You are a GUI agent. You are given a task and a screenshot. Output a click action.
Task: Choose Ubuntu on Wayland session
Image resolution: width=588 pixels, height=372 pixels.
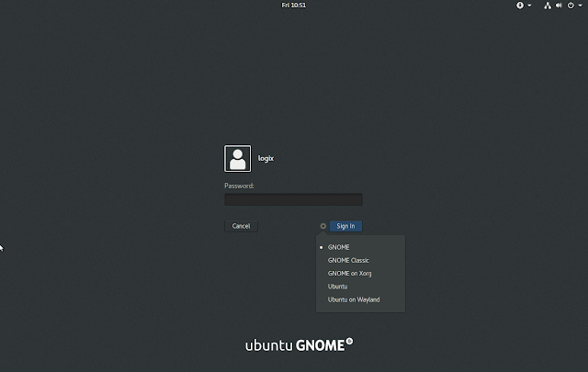click(354, 299)
